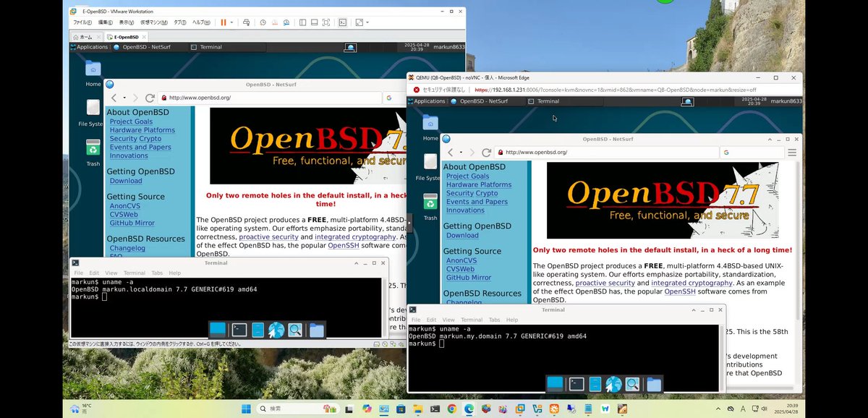Take a VMware snapshot clock icon

[263, 22]
